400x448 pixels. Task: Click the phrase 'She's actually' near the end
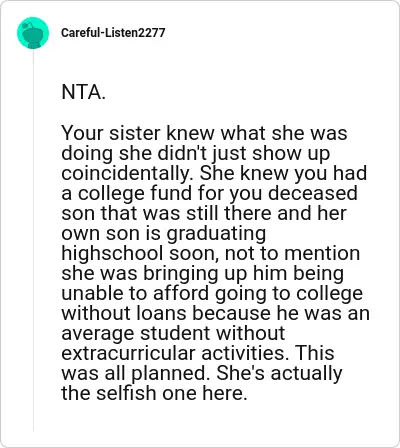pyautogui.click(x=279, y=373)
